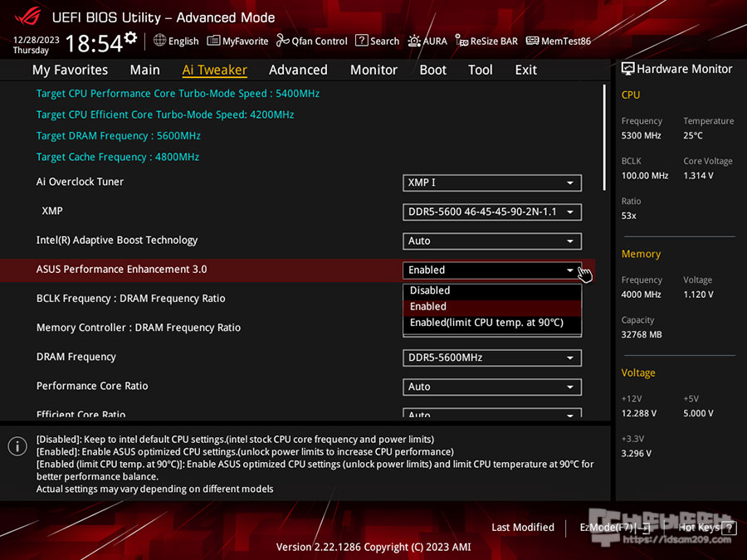This screenshot has width=747, height=560.
Task: Click the settings list scrollbar
Action: 604,138
